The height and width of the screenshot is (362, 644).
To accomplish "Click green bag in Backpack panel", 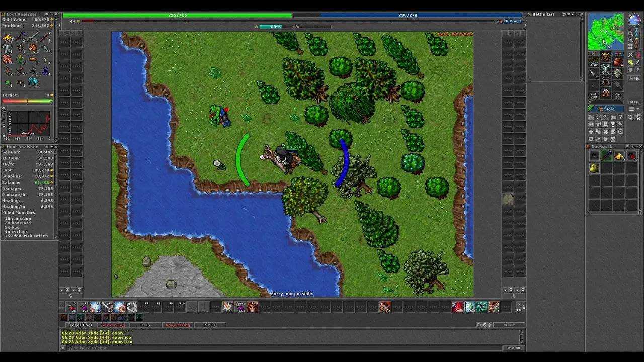I will [594, 168].
